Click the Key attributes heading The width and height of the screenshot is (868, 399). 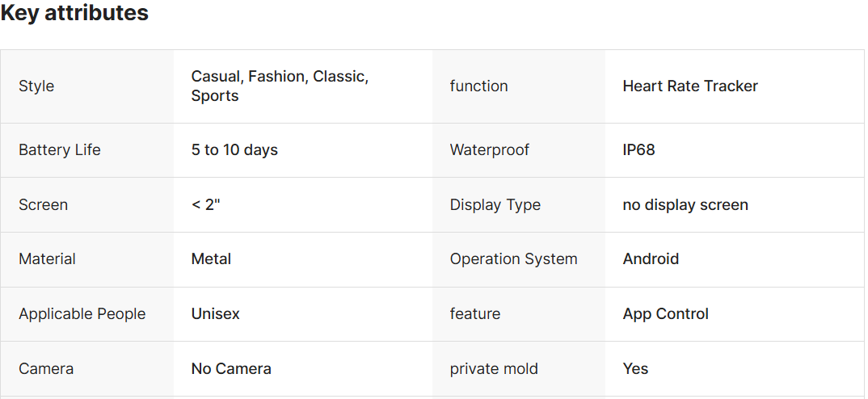(x=74, y=13)
